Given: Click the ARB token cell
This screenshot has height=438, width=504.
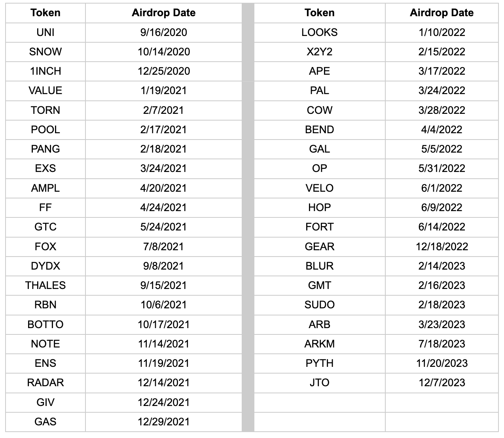Looking at the screenshot, I should [x=319, y=325].
